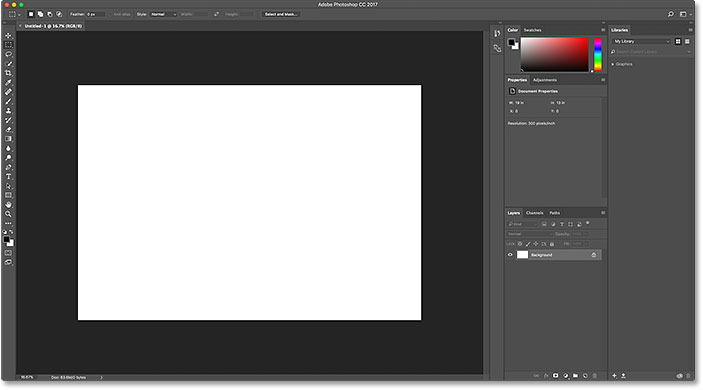This screenshot has width=703, height=390.
Task: Toggle lock transparent pixels
Action: 520,244
